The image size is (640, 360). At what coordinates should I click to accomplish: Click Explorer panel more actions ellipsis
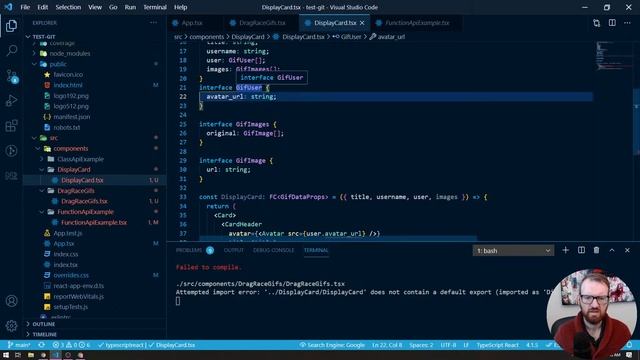pyautogui.click(x=153, y=23)
